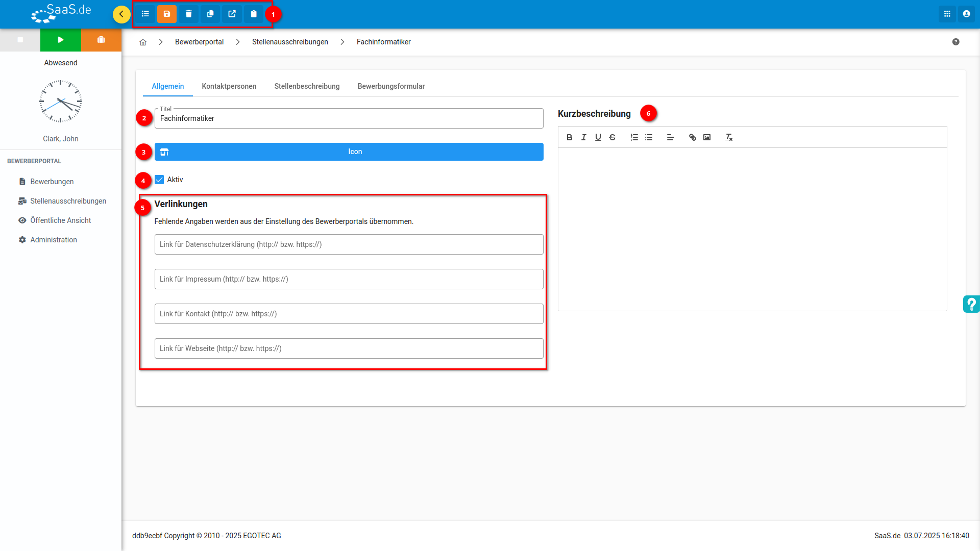The height and width of the screenshot is (551, 980).
Task: Click the footer date and time
Action: (x=937, y=536)
